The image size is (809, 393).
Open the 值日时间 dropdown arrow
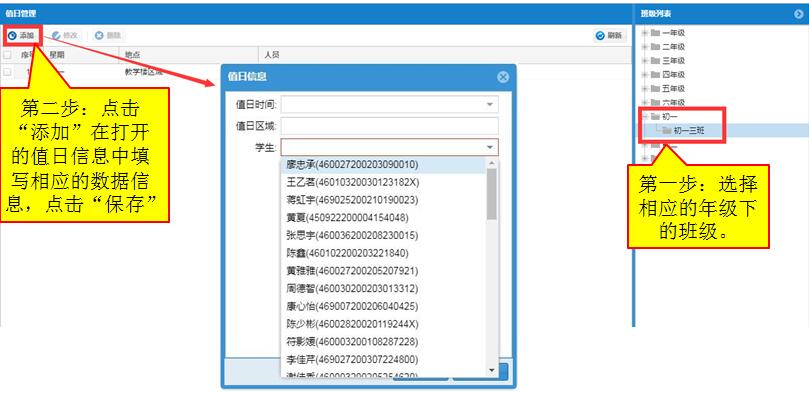click(x=490, y=104)
